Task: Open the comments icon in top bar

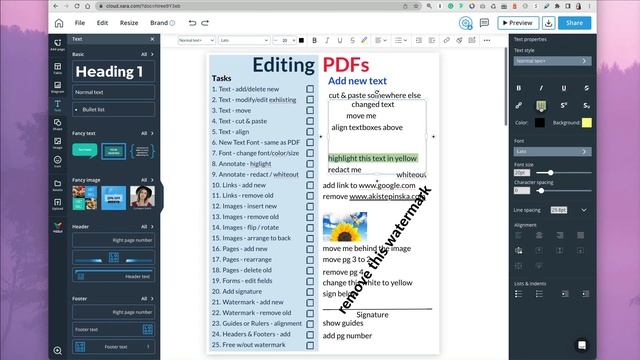Action: [484, 23]
